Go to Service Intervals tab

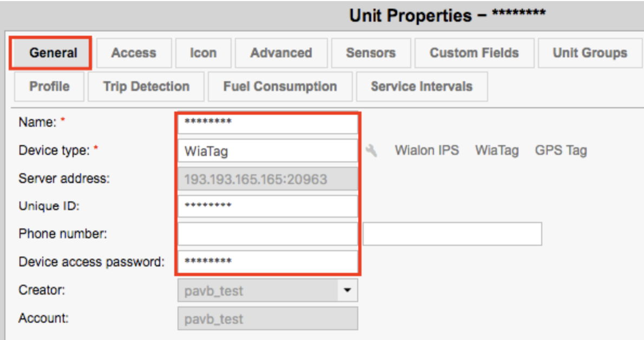[x=422, y=86]
